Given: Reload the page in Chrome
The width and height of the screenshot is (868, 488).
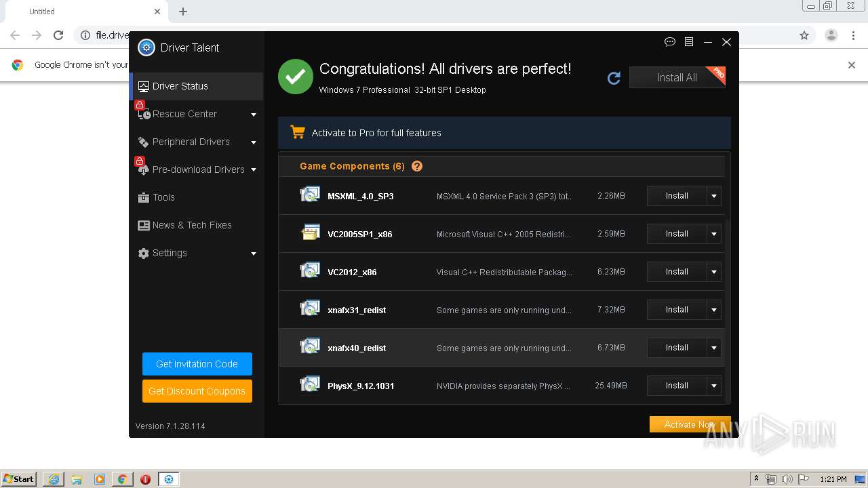Looking at the screenshot, I should click(x=58, y=35).
